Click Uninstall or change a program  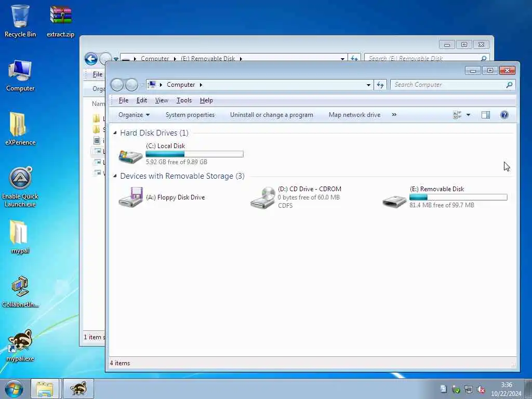point(271,115)
